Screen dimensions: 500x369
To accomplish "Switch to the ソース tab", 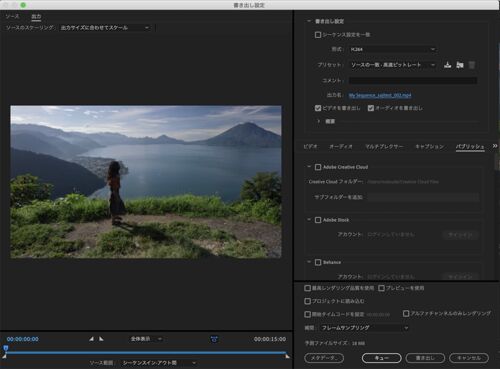I will [12, 16].
